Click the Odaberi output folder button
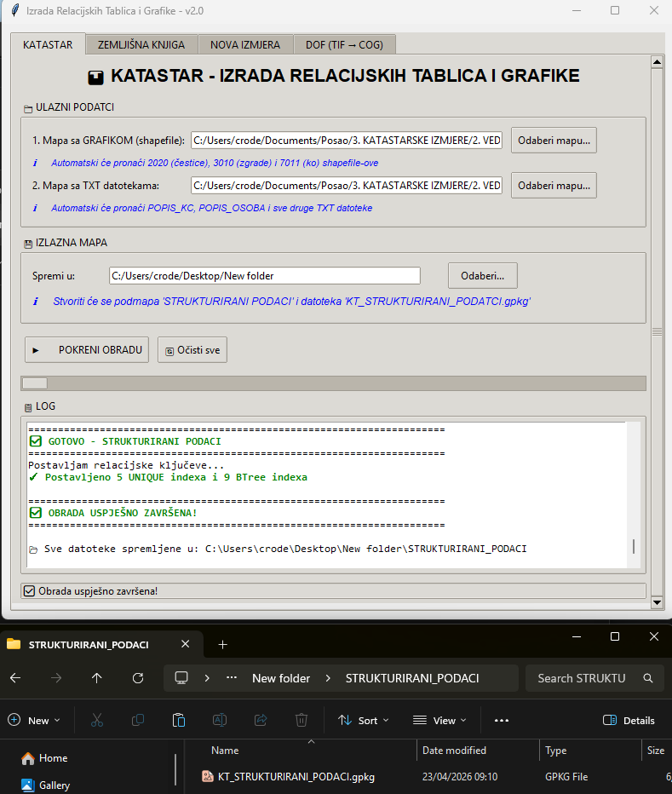The width and height of the screenshot is (672, 794). click(483, 275)
